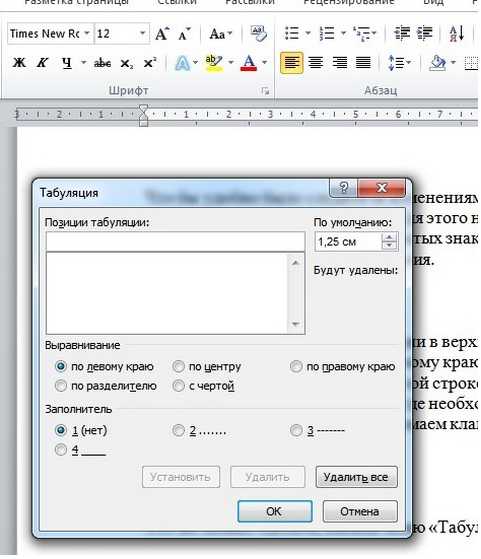Sort text with the А-Я sort icon
This screenshot has height=559, width=481.
(456, 33)
